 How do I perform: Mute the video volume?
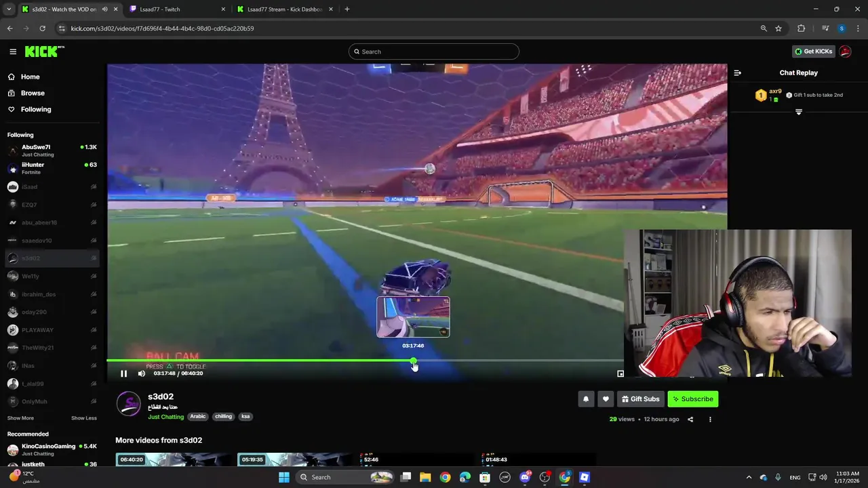[141, 373]
